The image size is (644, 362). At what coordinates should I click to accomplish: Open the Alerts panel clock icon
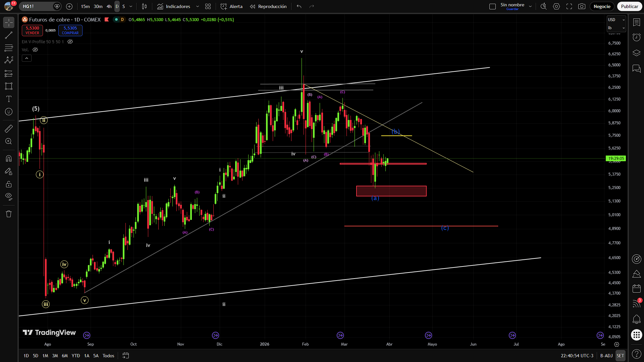pyautogui.click(x=636, y=37)
